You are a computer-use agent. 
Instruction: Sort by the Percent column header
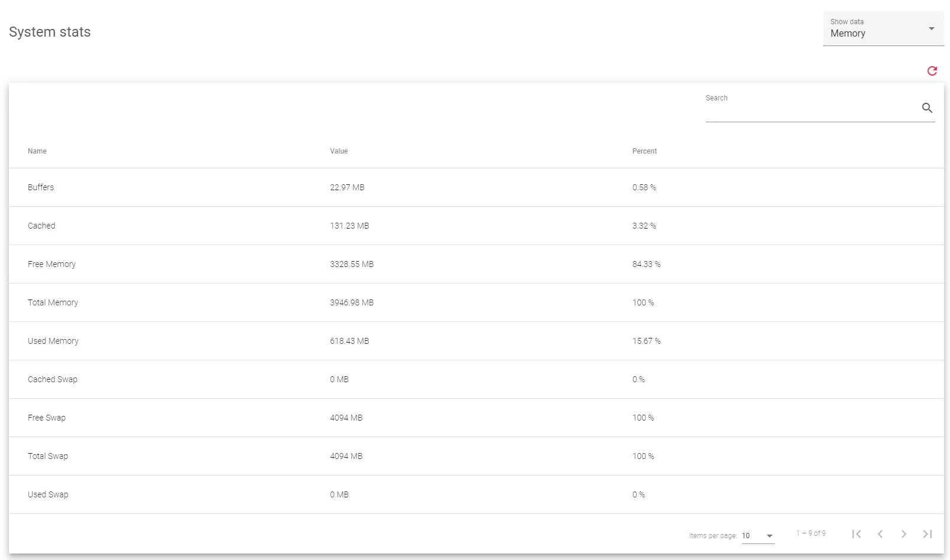(x=644, y=151)
